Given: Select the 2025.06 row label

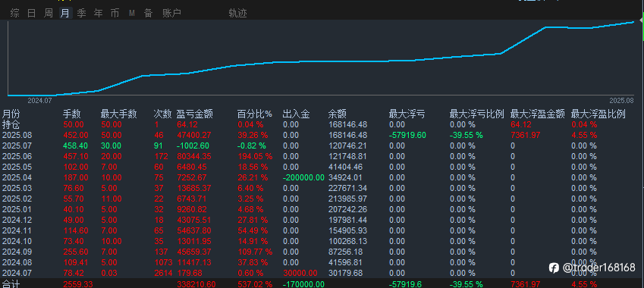Looking at the screenshot, I should [x=17, y=156].
